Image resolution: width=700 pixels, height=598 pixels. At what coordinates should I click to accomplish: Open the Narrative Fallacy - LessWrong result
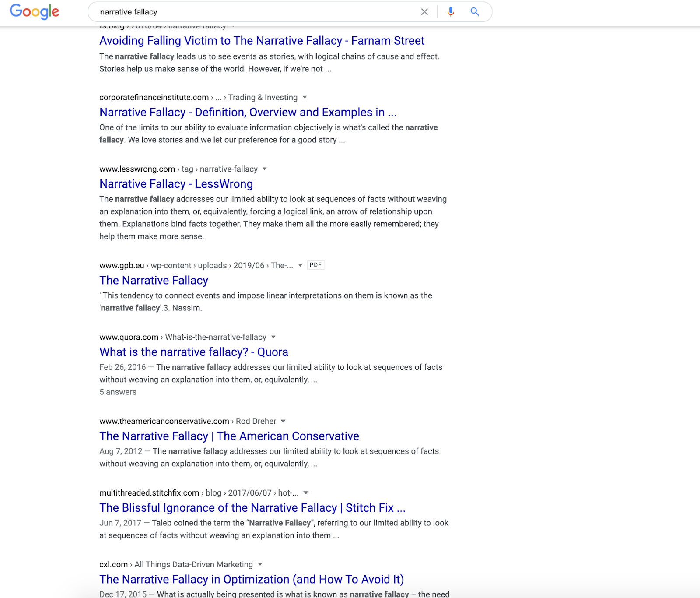pos(176,184)
